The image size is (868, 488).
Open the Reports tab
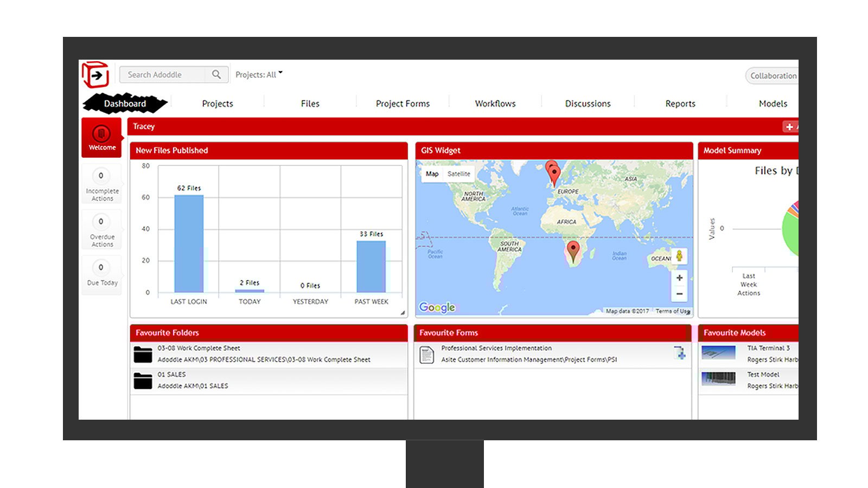pyautogui.click(x=680, y=104)
